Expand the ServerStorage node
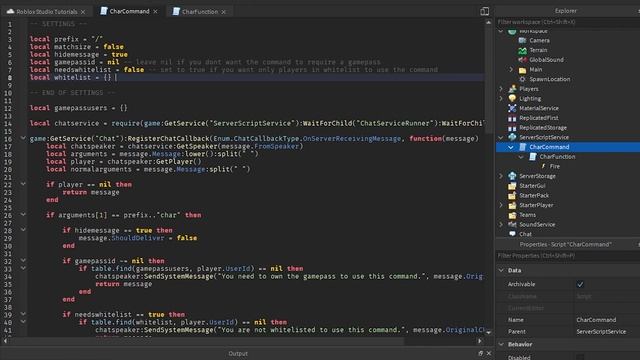The image size is (640, 360). point(501,176)
